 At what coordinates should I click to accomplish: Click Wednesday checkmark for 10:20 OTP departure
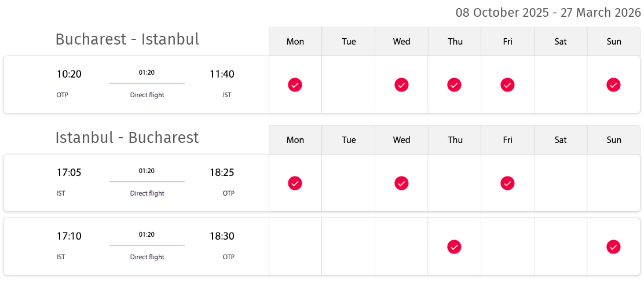(401, 85)
